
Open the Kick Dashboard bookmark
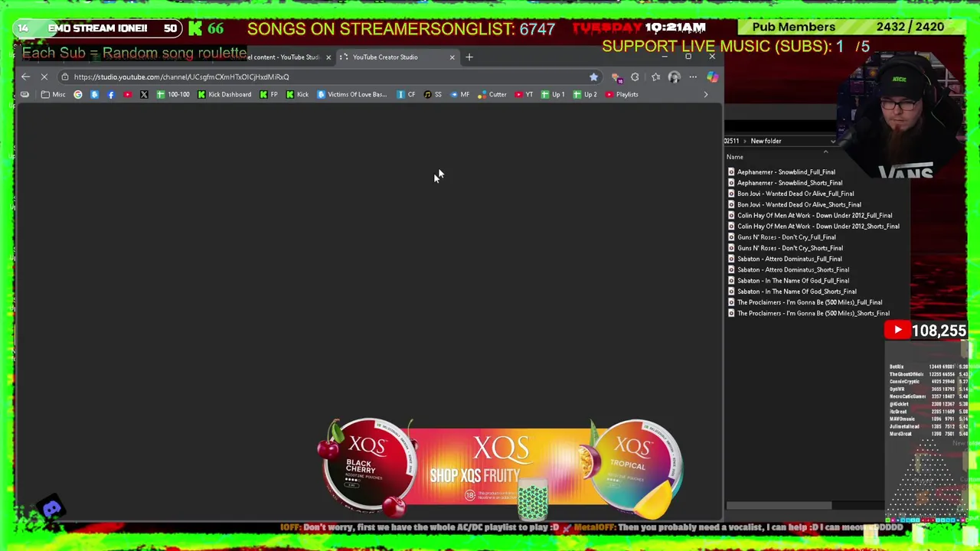(224, 94)
